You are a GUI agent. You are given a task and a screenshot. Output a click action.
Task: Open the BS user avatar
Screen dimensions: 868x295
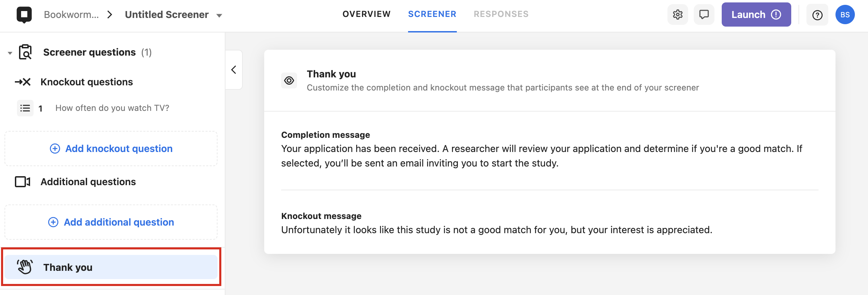click(845, 15)
